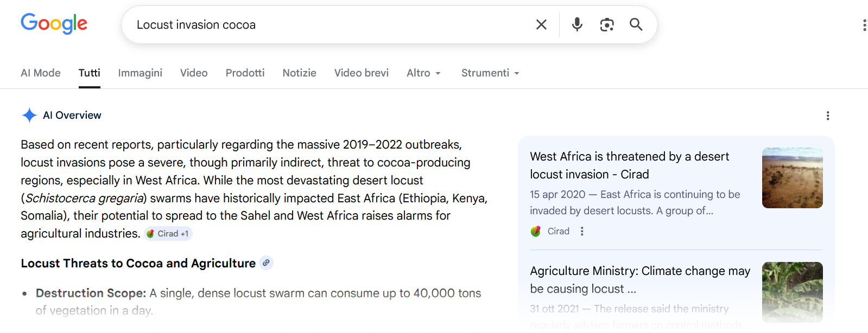The height and width of the screenshot is (333, 868).
Task: Open AI Overview more options menu
Action: point(827,116)
